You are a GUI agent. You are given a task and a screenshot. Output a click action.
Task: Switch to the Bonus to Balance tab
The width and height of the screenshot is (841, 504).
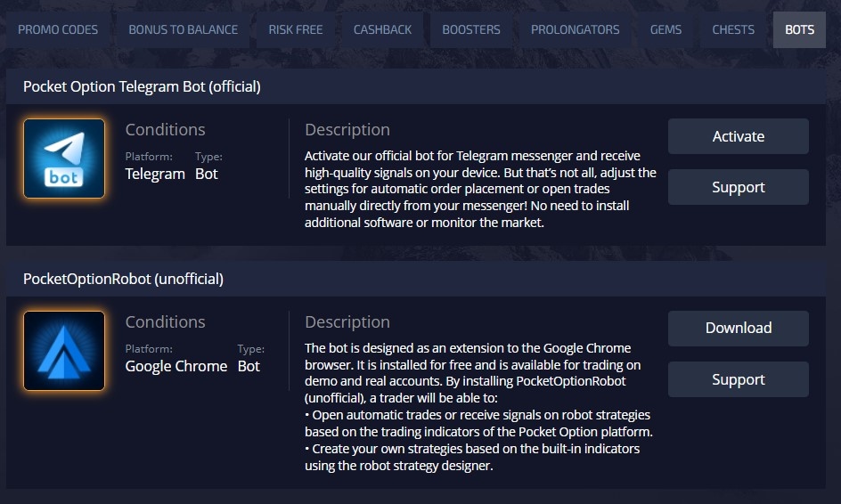[183, 29]
